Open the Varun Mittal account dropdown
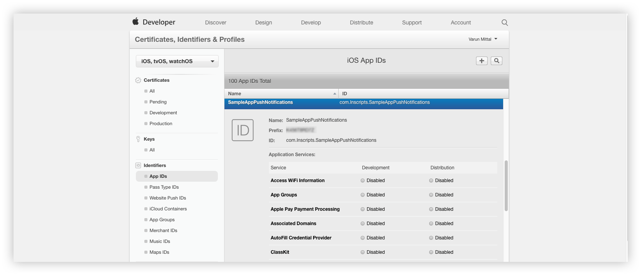Image resolution: width=644 pixels, height=277 pixels. pyautogui.click(x=483, y=39)
